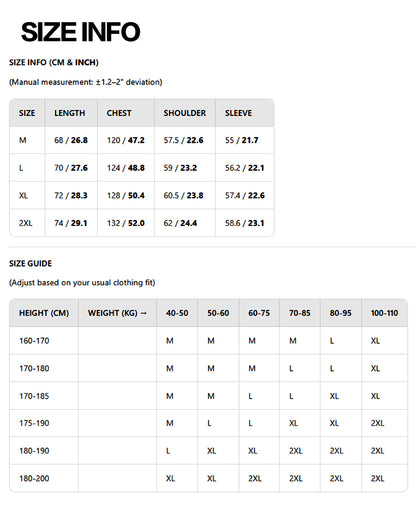Click the SHOULDER column header

(x=185, y=113)
